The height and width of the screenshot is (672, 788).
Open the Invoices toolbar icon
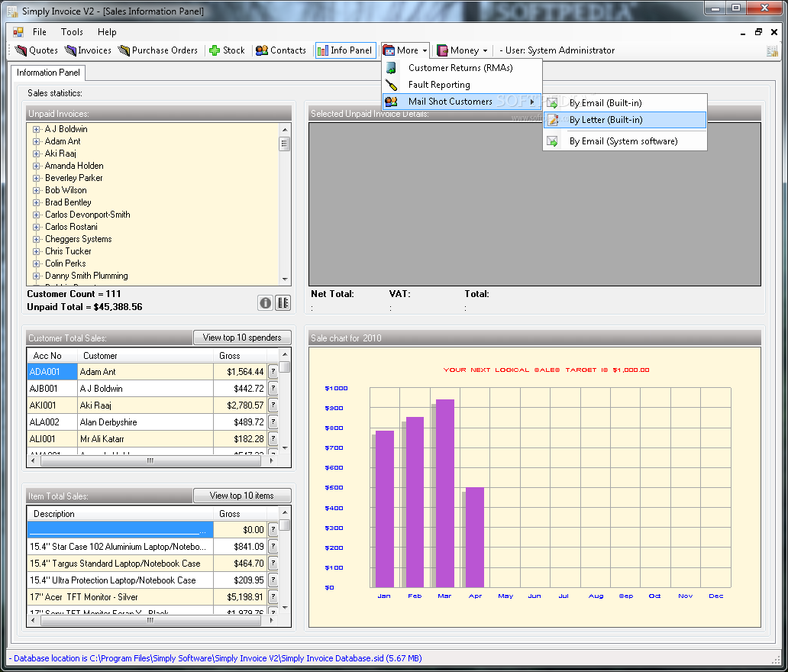click(x=70, y=50)
